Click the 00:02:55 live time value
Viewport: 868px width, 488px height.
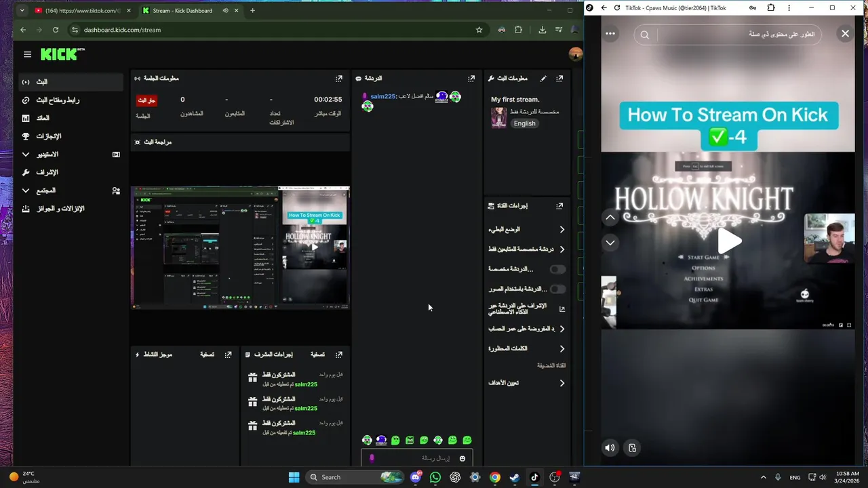point(328,100)
